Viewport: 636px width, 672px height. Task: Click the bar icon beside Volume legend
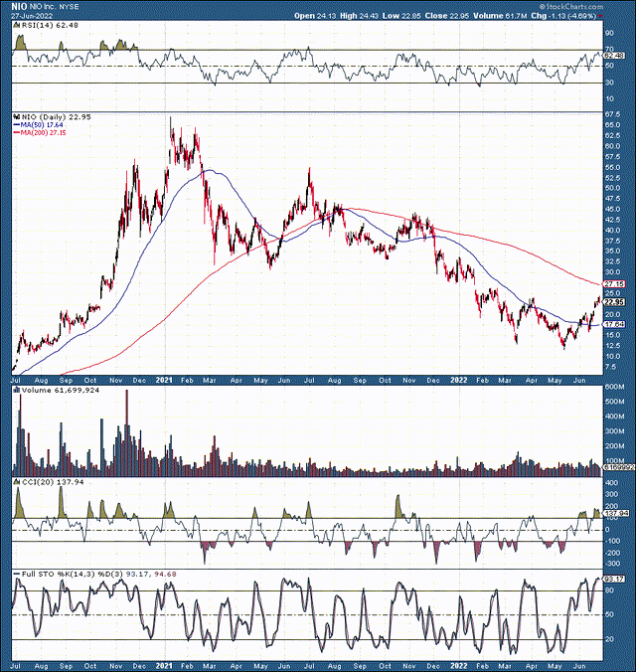(17, 390)
